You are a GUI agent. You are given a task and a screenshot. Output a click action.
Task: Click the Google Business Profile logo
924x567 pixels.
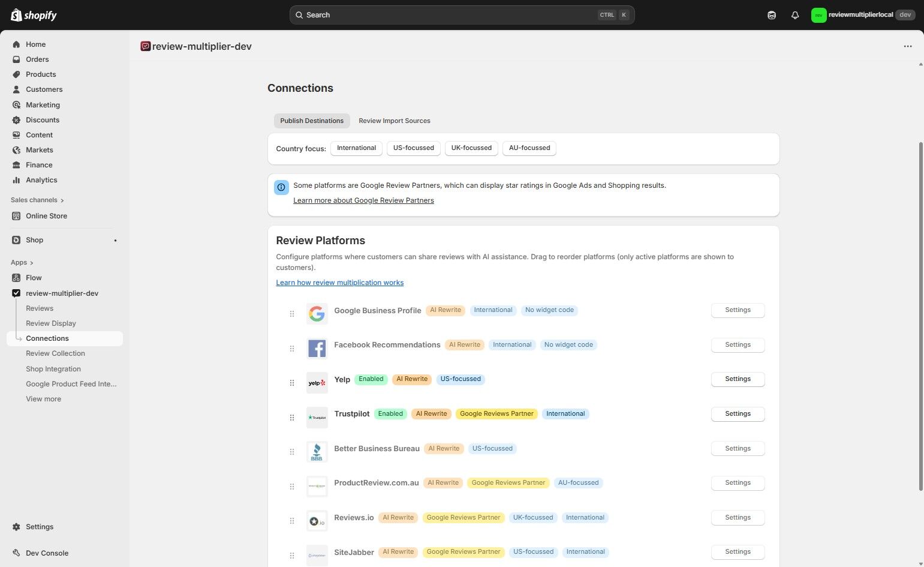tap(317, 314)
